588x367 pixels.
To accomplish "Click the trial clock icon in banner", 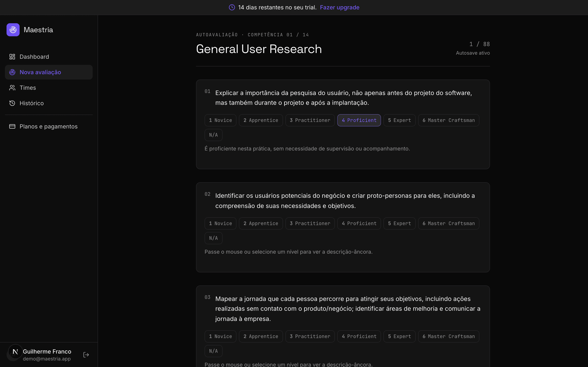I will click(232, 7).
